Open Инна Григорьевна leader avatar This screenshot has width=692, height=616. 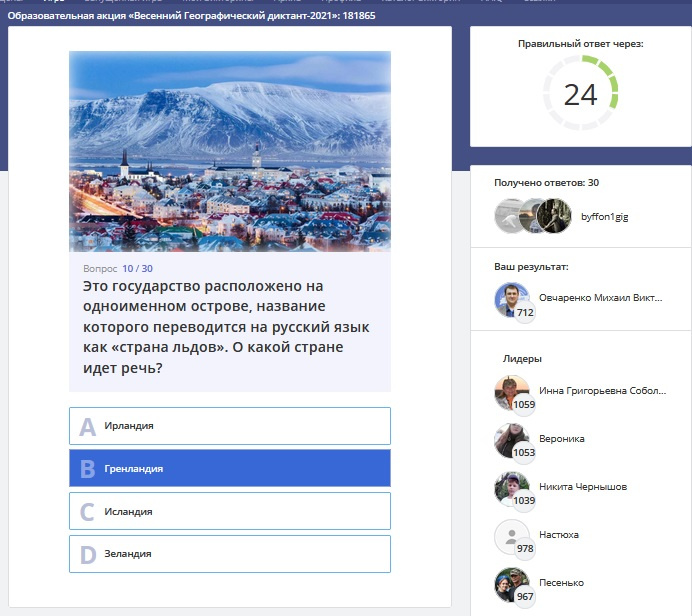tap(511, 392)
